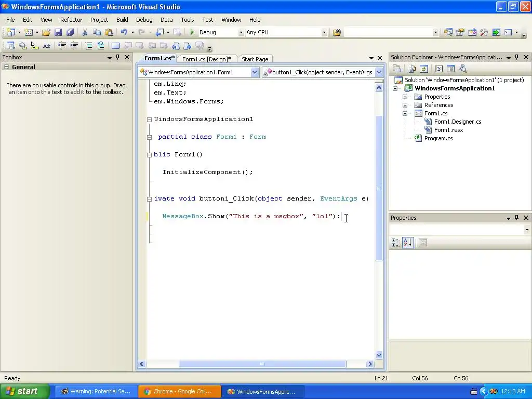Image resolution: width=532 pixels, height=399 pixels.
Task: Comment out the selected lines icon
Action: click(x=88, y=46)
